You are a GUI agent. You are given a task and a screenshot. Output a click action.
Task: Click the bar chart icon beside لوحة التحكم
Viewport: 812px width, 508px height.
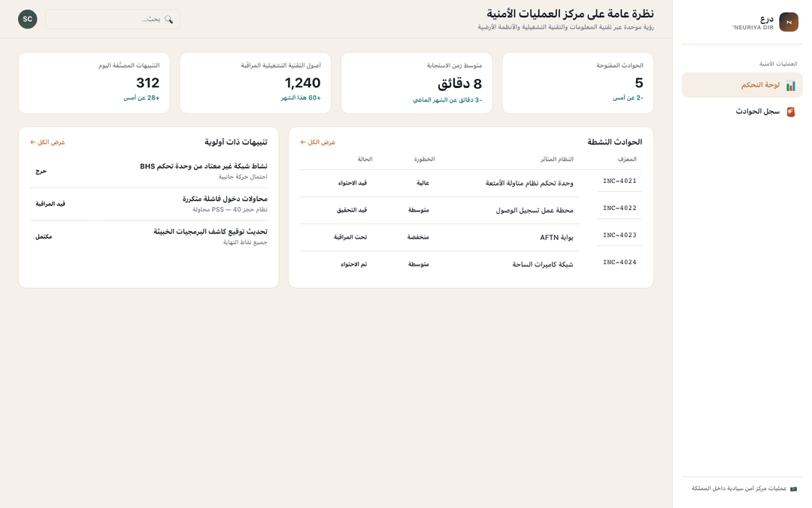[x=791, y=86]
